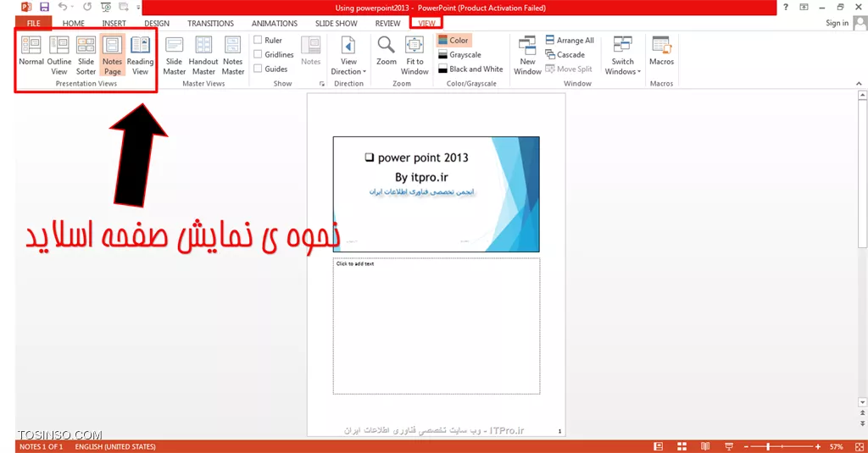Screen dimensions: 868x453
Task: Fit slide to current window status icon
Action: pos(860,446)
